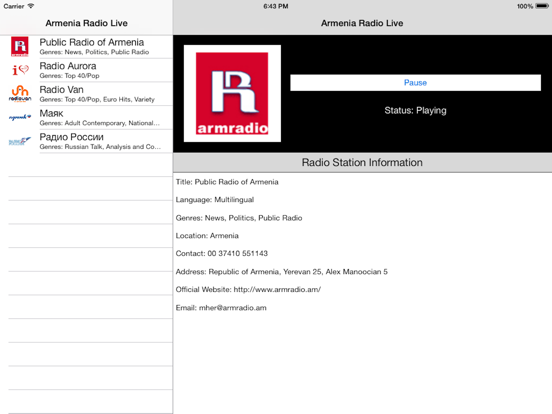Screen dimensions: 552x414
Task: Select the Радио России station title
Action: tap(71, 137)
